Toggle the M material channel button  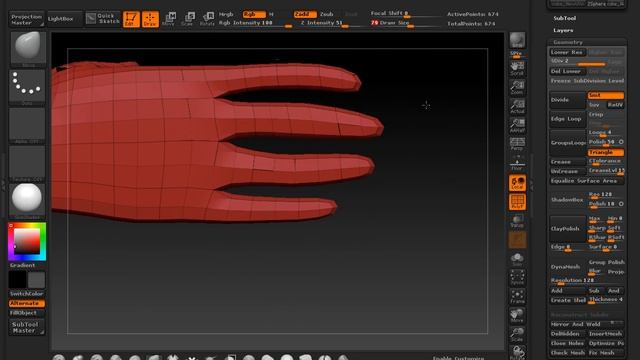(x=271, y=14)
